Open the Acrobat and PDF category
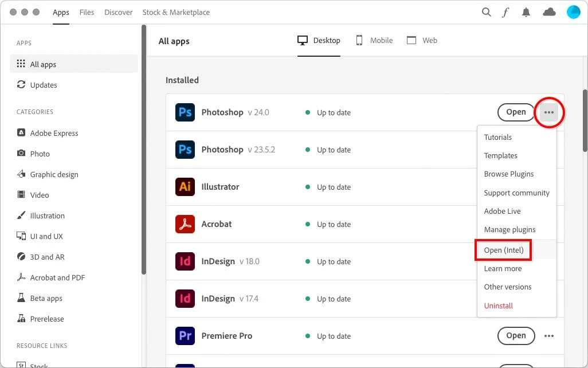The width and height of the screenshot is (588, 368). click(x=51, y=277)
